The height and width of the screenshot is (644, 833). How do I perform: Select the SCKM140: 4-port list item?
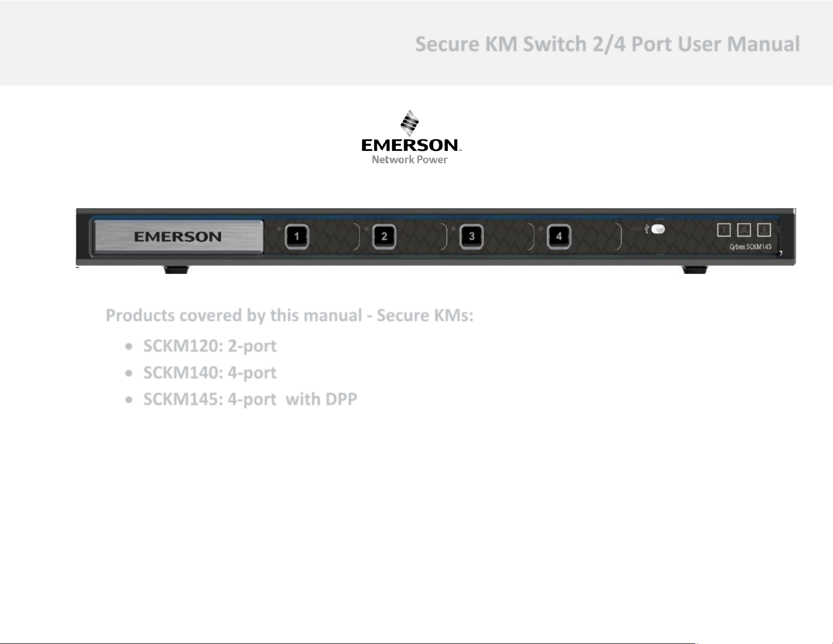coord(210,373)
